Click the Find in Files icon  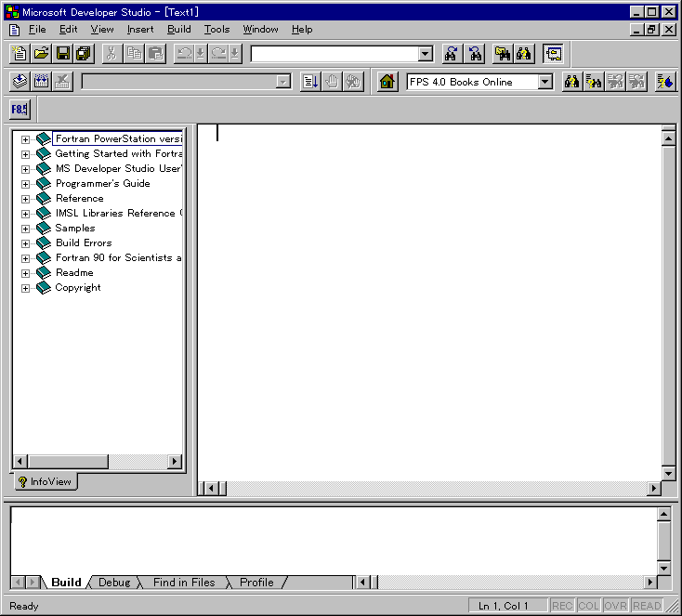[502, 54]
